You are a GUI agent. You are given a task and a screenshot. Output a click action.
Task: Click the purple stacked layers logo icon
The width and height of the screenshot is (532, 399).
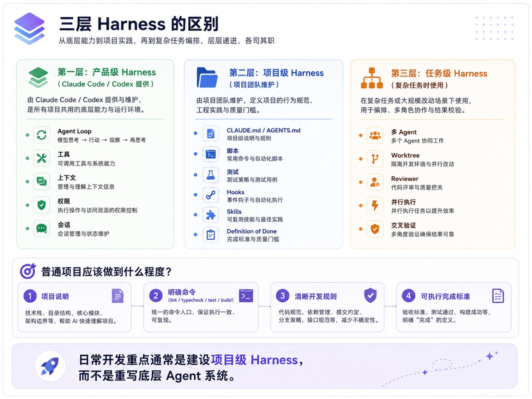click(29, 28)
